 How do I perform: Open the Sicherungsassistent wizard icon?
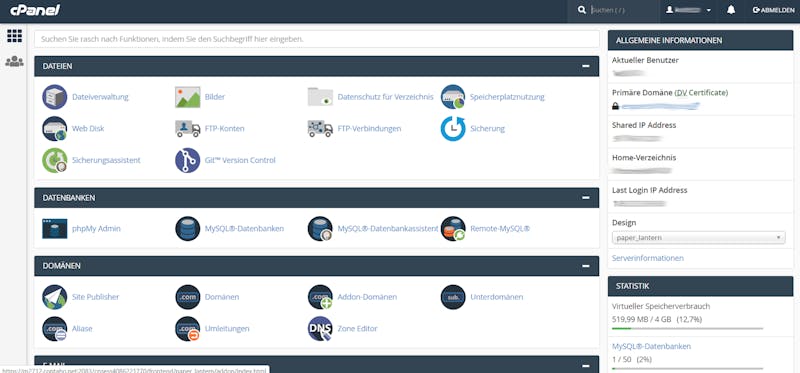pos(55,160)
